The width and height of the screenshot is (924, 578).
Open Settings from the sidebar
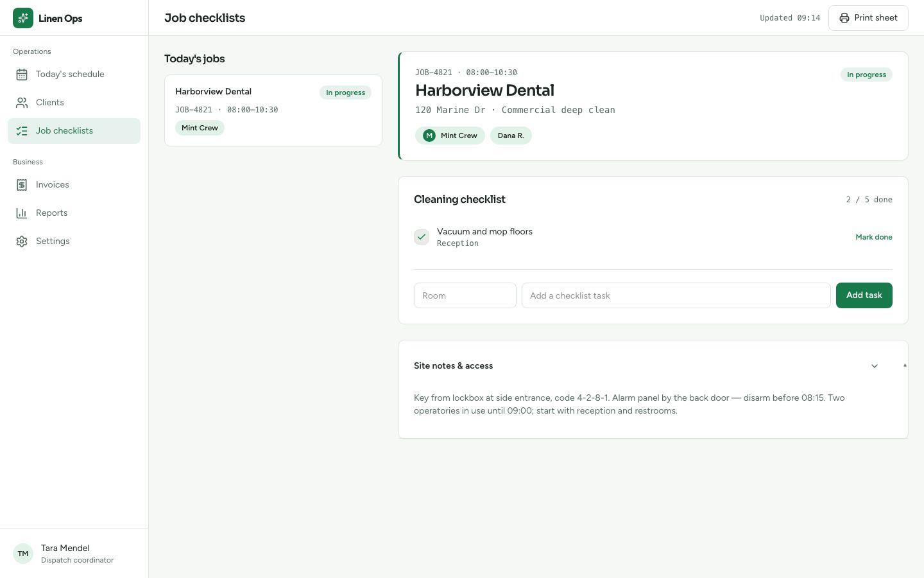(x=74, y=241)
